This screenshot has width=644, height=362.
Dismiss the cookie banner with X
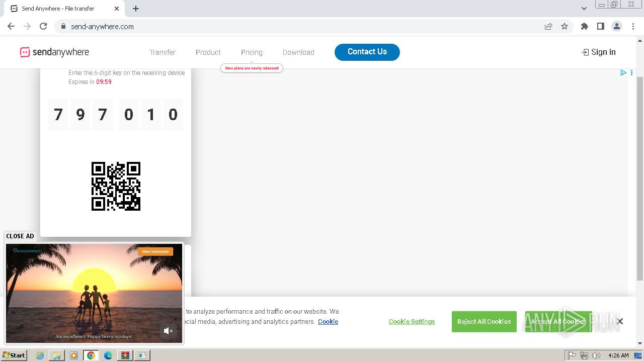pos(620,321)
